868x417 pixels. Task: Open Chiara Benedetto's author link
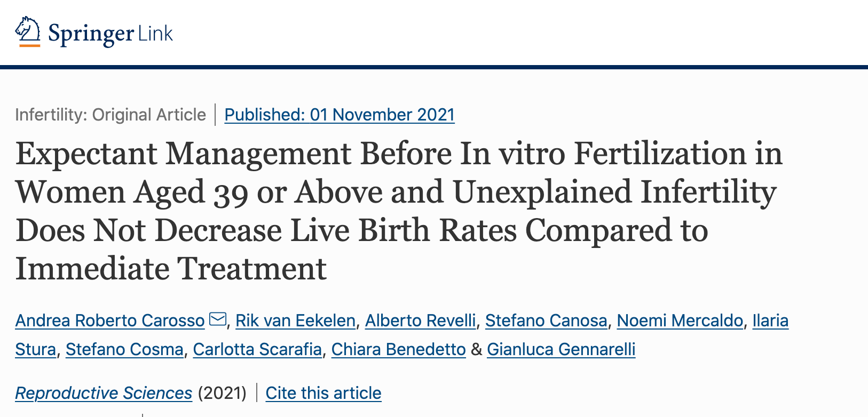click(398, 349)
